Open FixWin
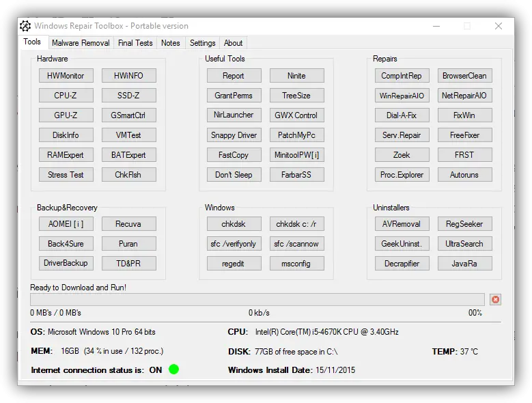This screenshot has height=403, width=532. (465, 115)
